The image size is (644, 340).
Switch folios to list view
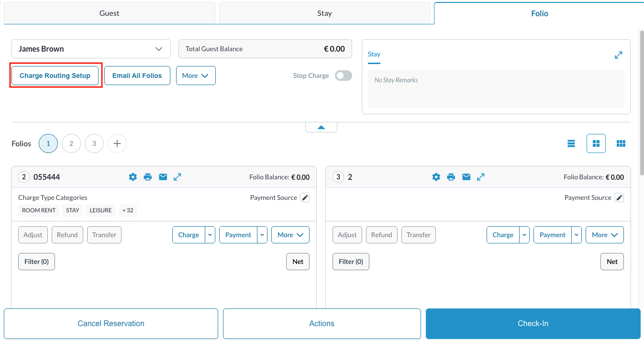pyautogui.click(x=571, y=143)
